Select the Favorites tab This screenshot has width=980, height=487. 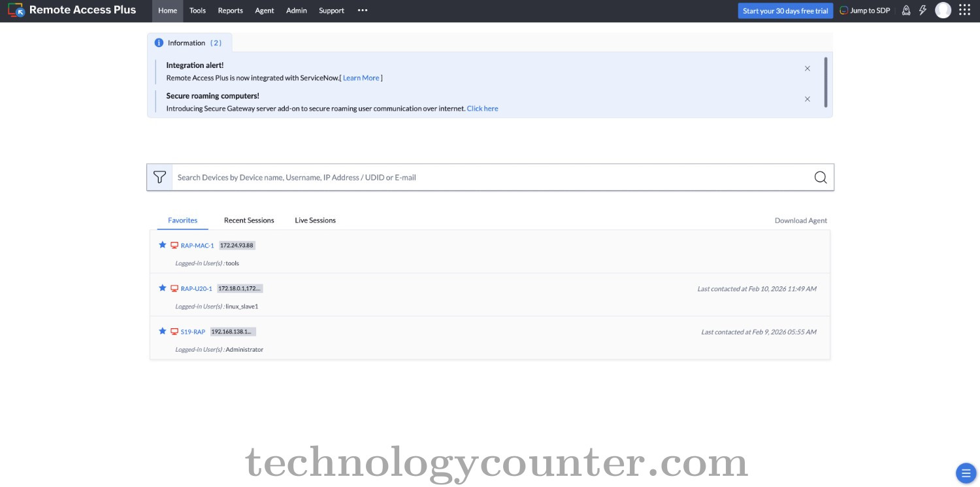(x=182, y=220)
